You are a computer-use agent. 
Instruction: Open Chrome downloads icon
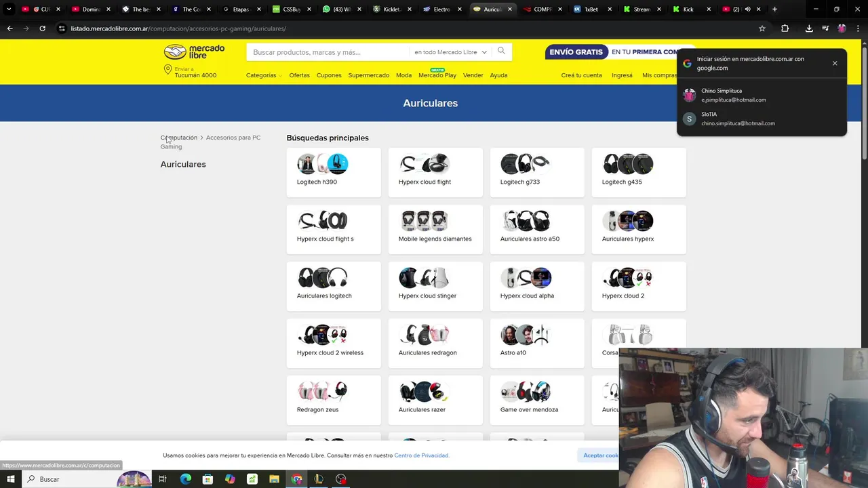coord(809,28)
